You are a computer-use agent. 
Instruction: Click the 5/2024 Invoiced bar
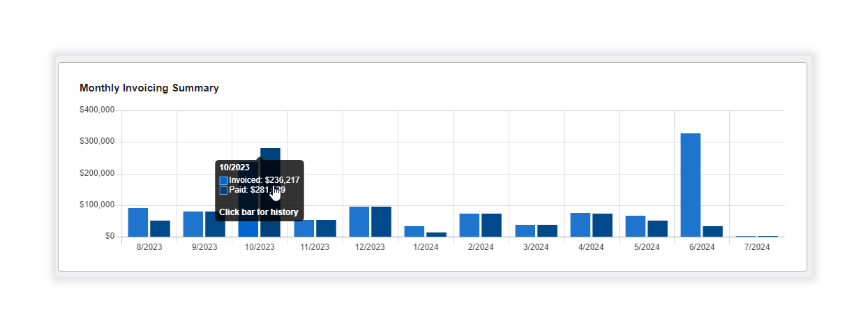(x=635, y=226)
